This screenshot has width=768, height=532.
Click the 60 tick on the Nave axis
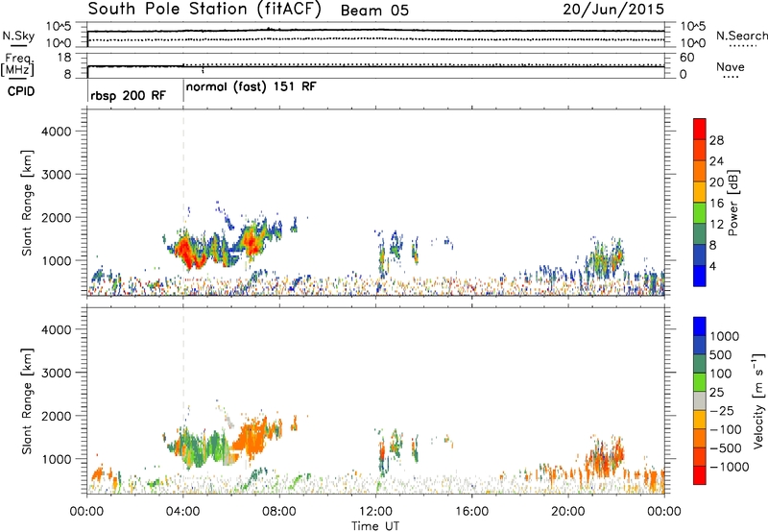686,58
